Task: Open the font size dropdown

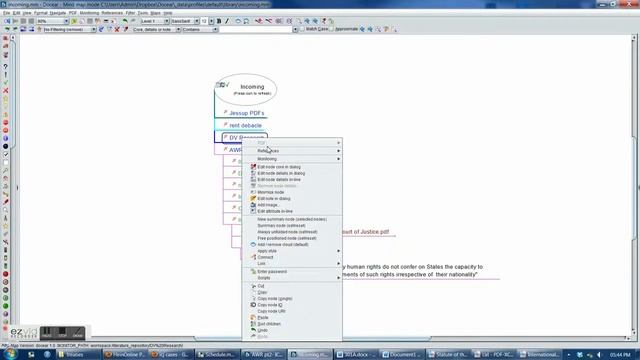Action: pos(211,21)
